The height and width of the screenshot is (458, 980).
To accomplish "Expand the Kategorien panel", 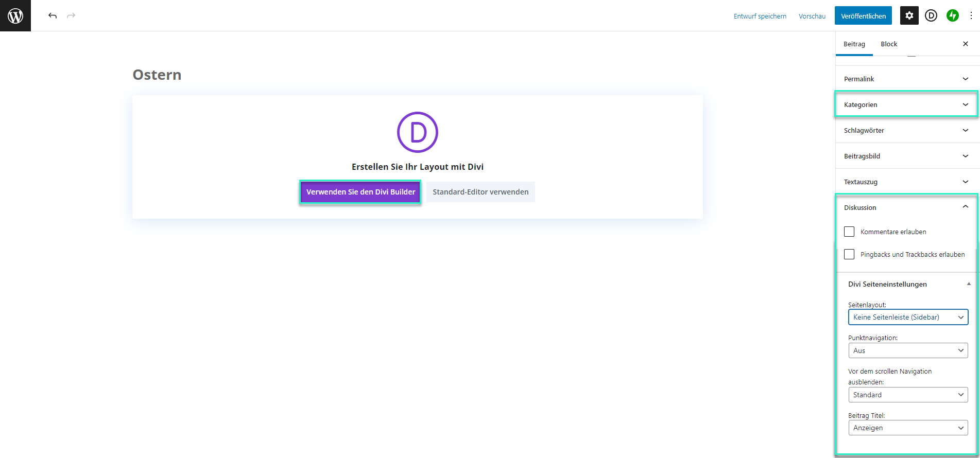I will coord(906,104).
